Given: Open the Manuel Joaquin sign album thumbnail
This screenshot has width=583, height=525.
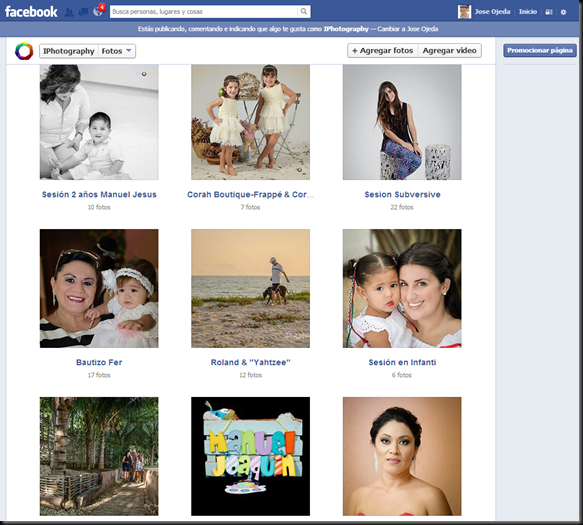Looking at the screenshot, I should 250,456.
